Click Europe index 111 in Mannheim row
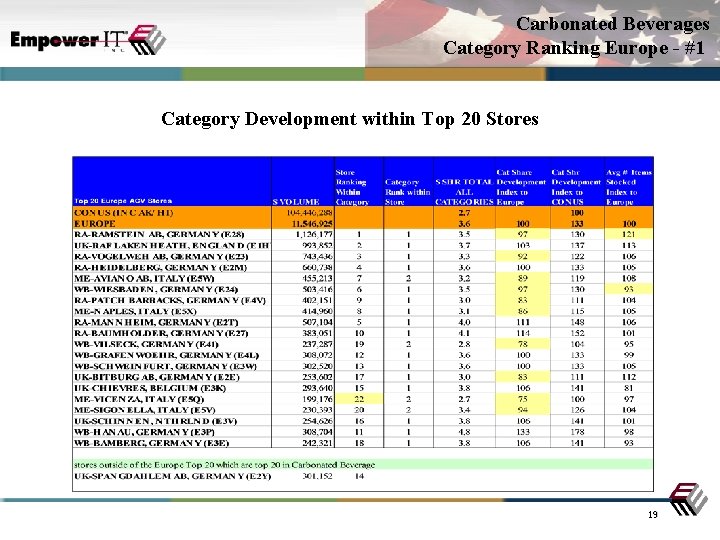 (x=523, y=322)
